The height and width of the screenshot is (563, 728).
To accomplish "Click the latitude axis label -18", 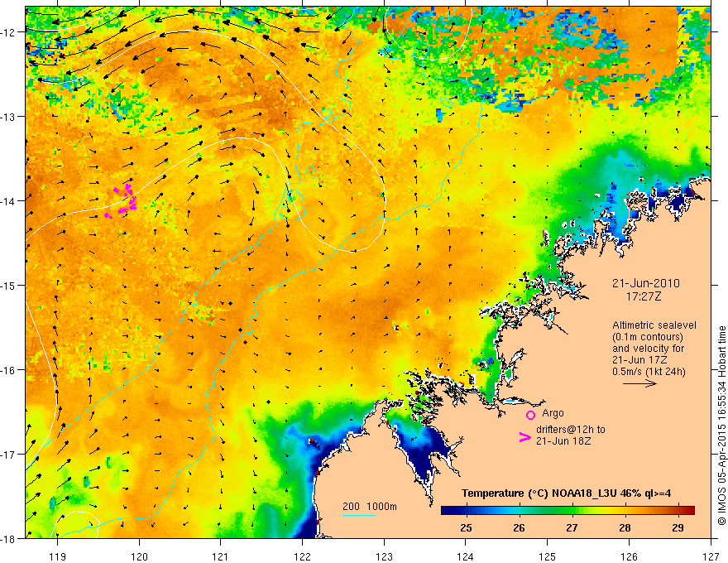I will (8, 539).
